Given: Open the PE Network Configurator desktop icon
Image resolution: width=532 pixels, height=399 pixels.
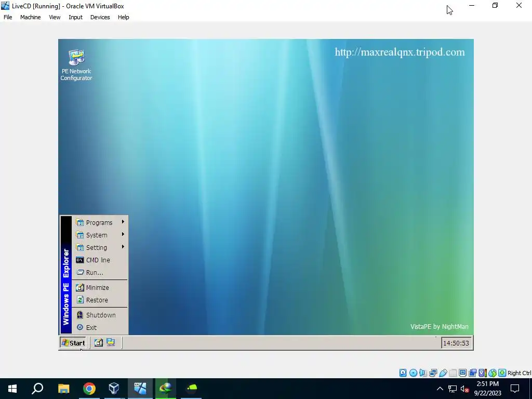Looking at the screenshot, I should click(x=76, y=65).
